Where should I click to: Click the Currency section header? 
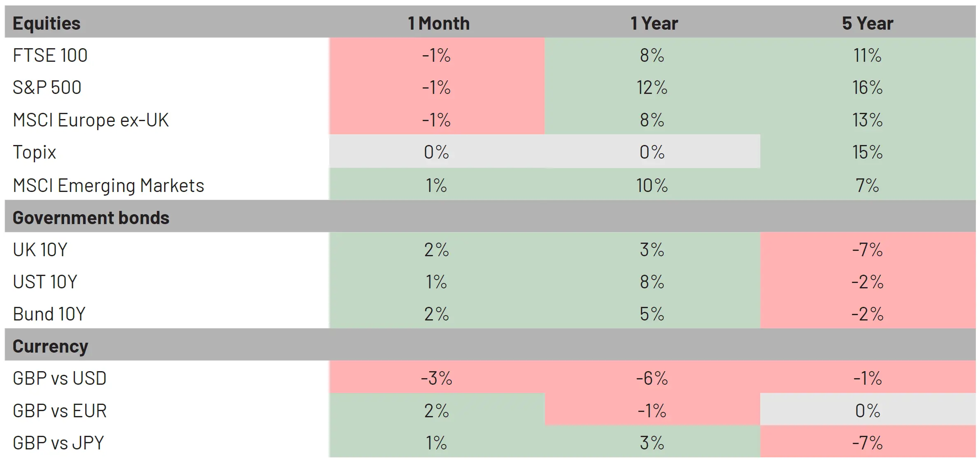50,346
